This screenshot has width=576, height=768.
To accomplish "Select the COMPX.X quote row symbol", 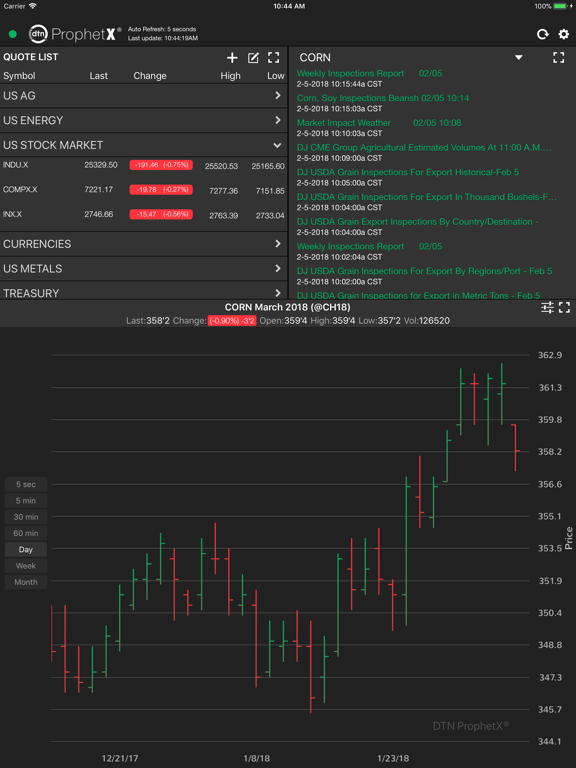I will (x=20, y=190).
